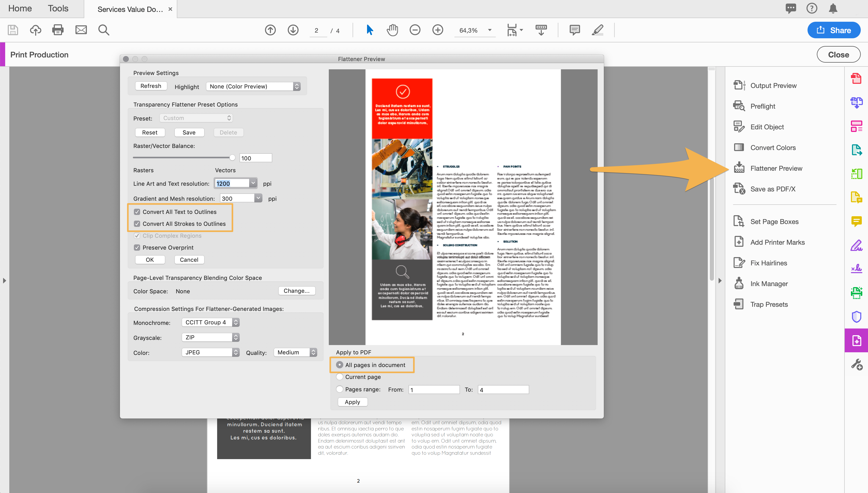Click the Raster/Vector Balance value field
Viewport: 868px width, 493px height.
[x=256, y=158]
